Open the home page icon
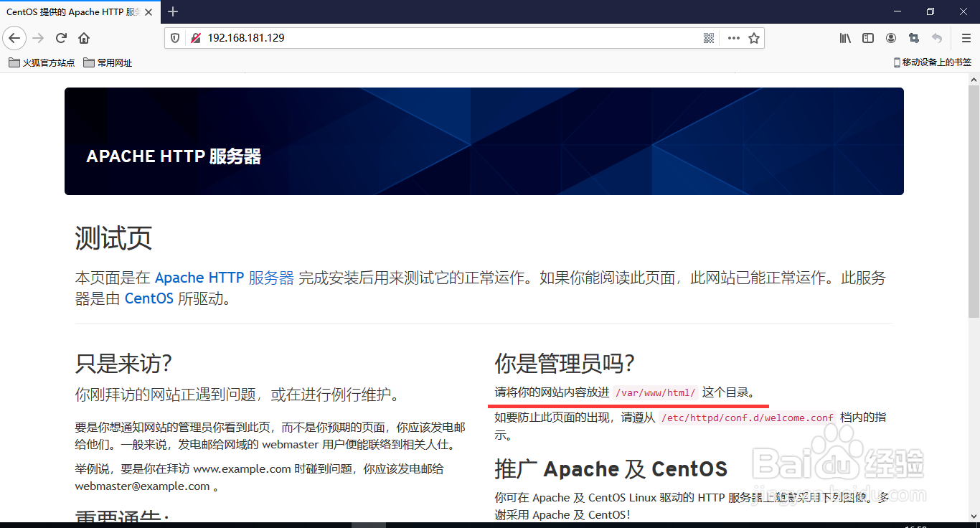The height and width of the screenshot is (528, 980). tap(84, 38)
